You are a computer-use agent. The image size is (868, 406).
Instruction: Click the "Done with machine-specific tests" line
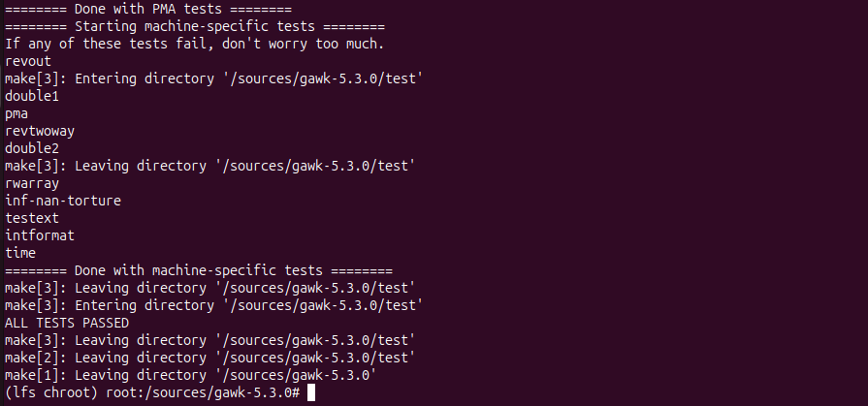(x=199, y=270)
